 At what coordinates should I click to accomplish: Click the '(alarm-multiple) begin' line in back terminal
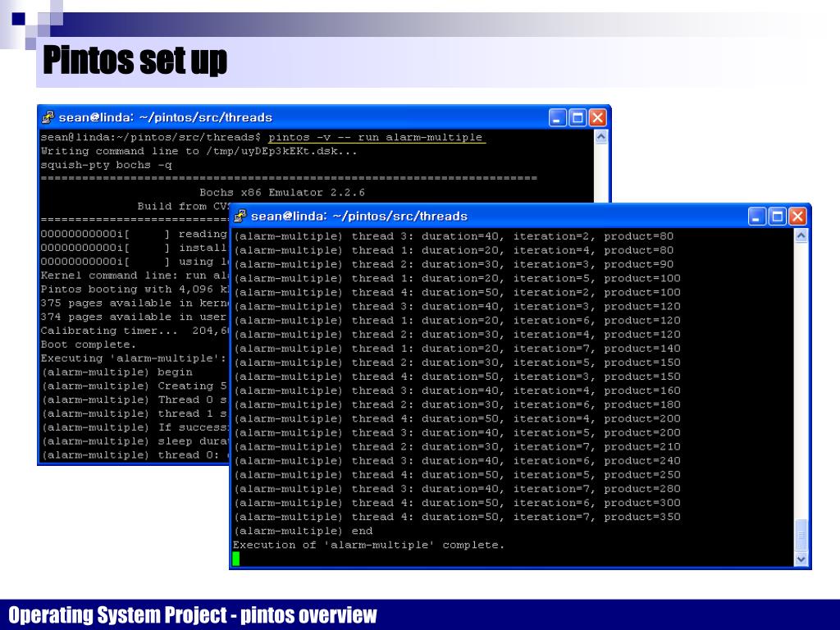pyautogui.click(x=116, y=372)
